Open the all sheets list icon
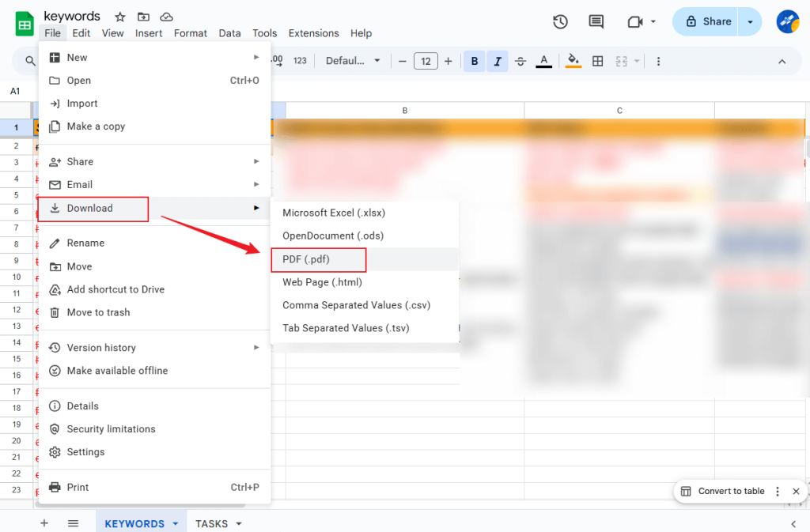This screenshot has width=810, height=532. (x=73, y=523)
